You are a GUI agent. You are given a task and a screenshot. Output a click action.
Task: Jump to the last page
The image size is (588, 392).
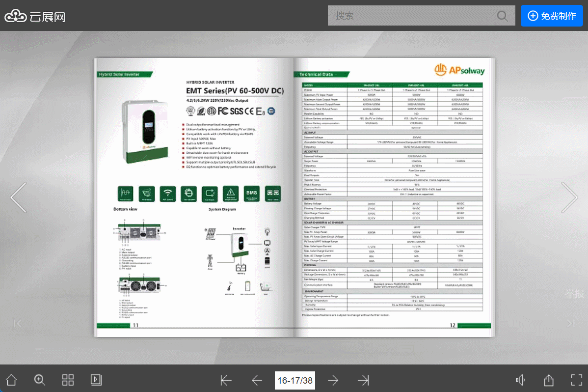(363, 380)
